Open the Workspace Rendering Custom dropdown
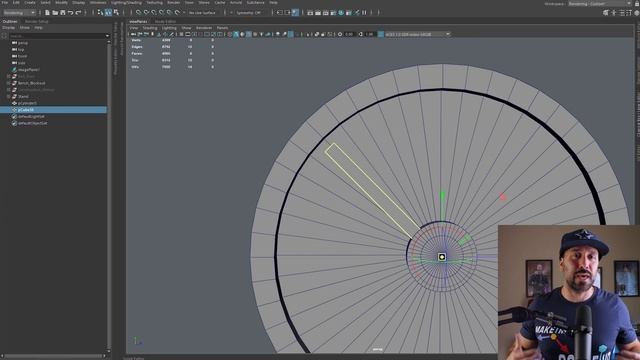Screen dimensions: 640x360 pyautogui.click(x=600, y=4)
